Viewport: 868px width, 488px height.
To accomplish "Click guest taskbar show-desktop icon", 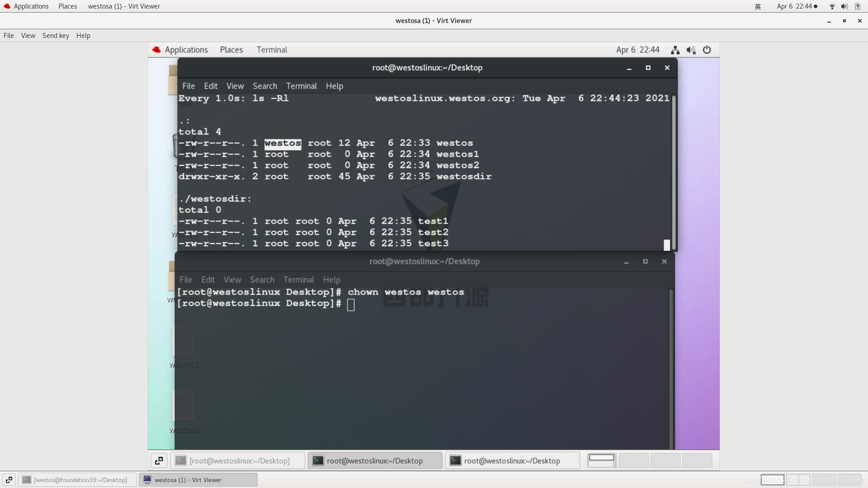I will pyautogui.click(x=159, y=460).
